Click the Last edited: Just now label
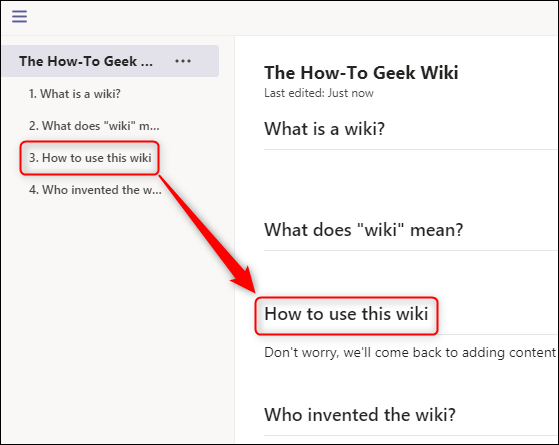Image resolution: width=559 pixels, height=445 pixels. tap(319, 93)
